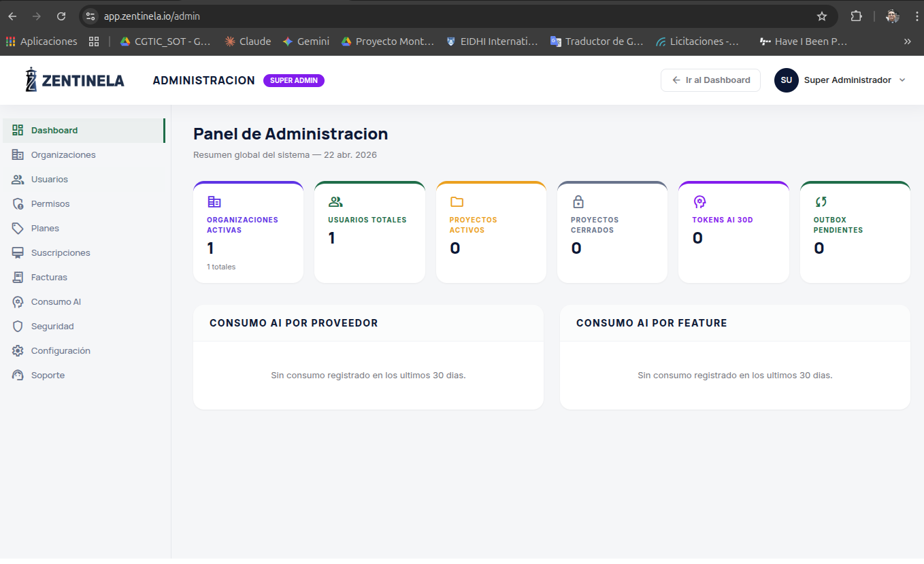Click the Consumo AI por Feature heading
The width and height of the screenshot is (924, 564).
pos(652,323)
